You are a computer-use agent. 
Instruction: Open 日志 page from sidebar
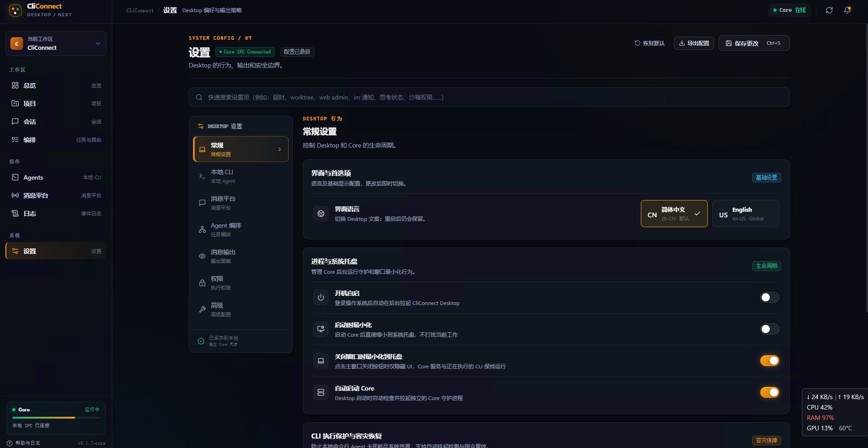click(56, 214)
